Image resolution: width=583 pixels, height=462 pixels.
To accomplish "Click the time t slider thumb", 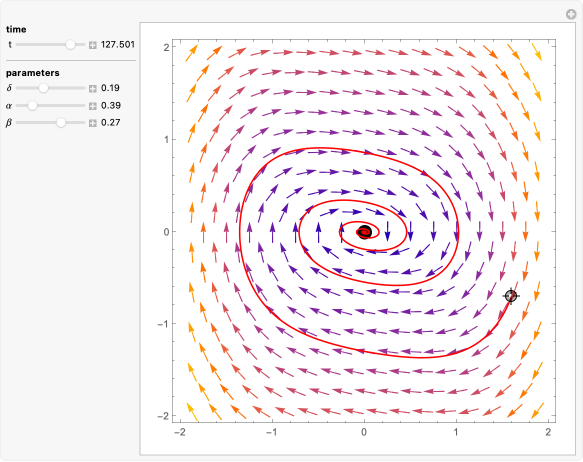I will 70,45.
